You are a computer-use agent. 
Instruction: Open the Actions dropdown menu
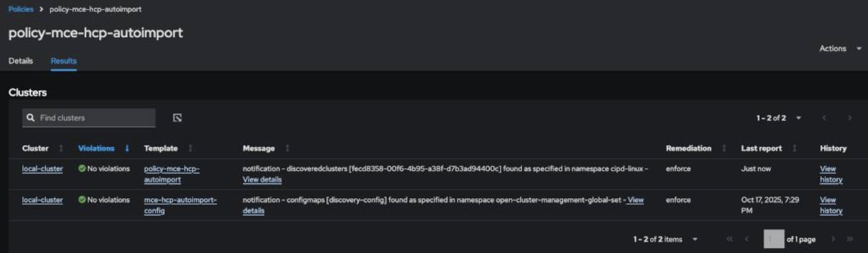[x=840, y=49]
